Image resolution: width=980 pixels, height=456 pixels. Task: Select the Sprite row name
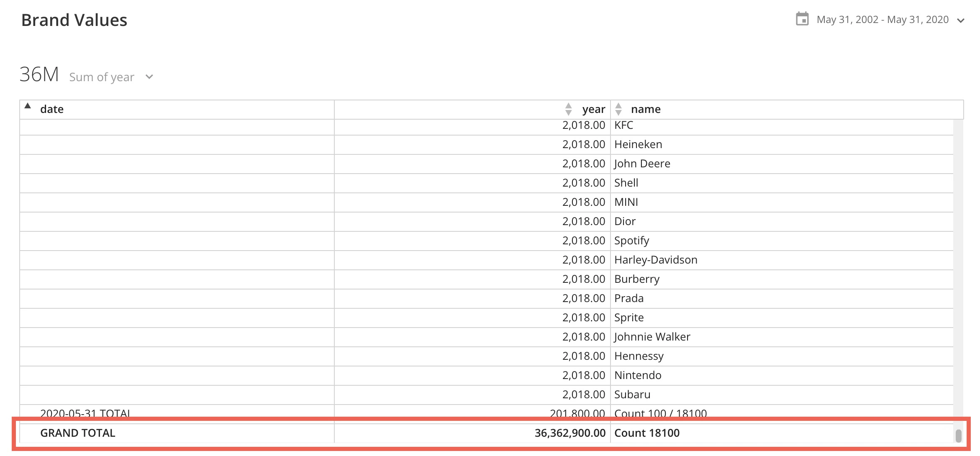tap(629, 318)
